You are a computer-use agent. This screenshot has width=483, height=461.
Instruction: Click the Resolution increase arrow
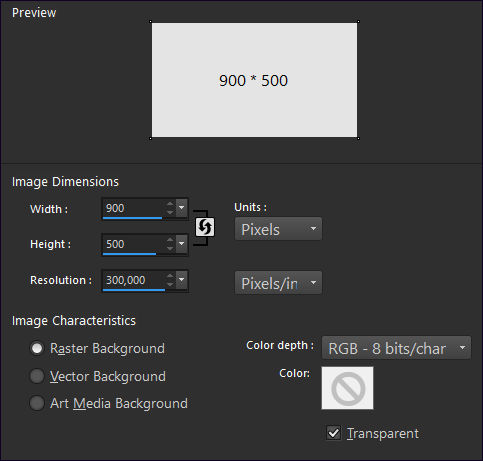pos(170,276)
